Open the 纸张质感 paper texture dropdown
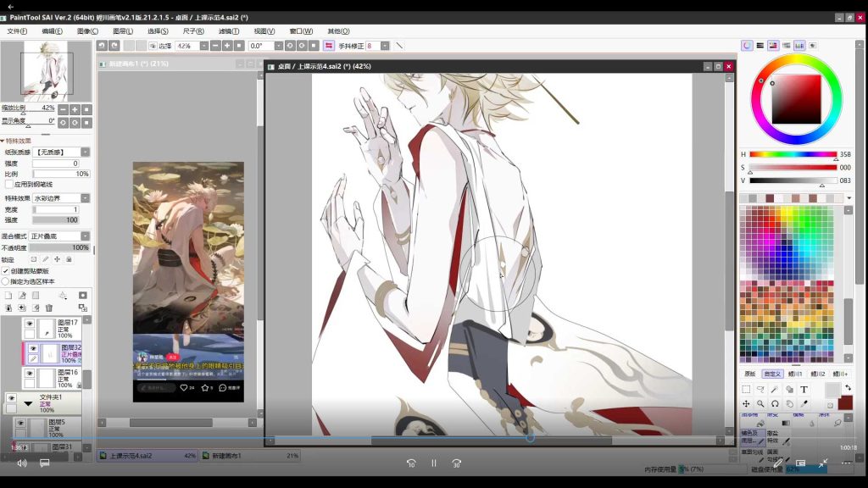The width and height of the screenshot is (868, 488). (86, 152)
